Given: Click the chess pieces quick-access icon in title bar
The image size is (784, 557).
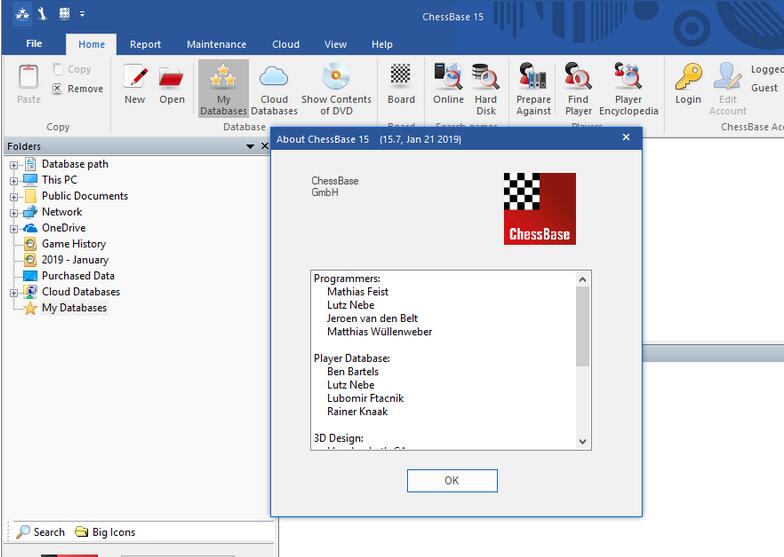Looking at the screenshot, I should point(22,14).
